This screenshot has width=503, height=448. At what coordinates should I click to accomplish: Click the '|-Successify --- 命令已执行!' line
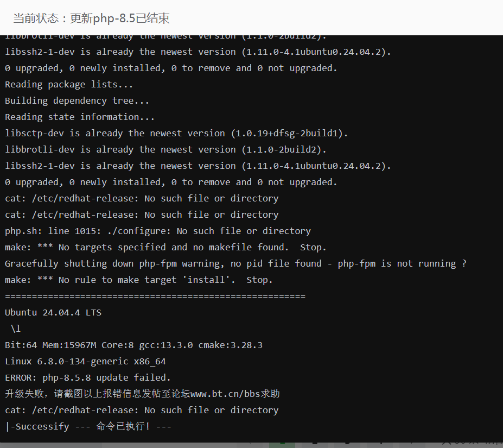(x=88, y=426)
